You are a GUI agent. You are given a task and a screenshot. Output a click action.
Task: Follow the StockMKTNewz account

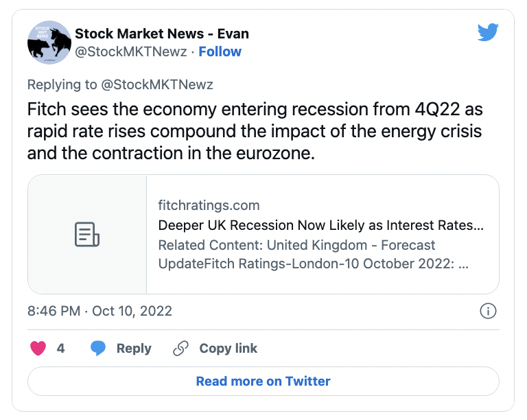(220, 51)
